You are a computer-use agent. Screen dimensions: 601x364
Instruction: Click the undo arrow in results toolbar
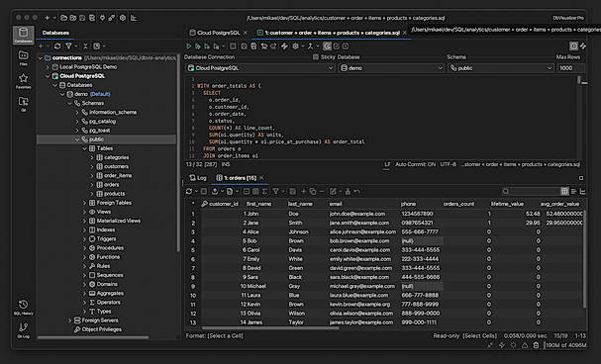pyautogui.click(x=356, y=191)
